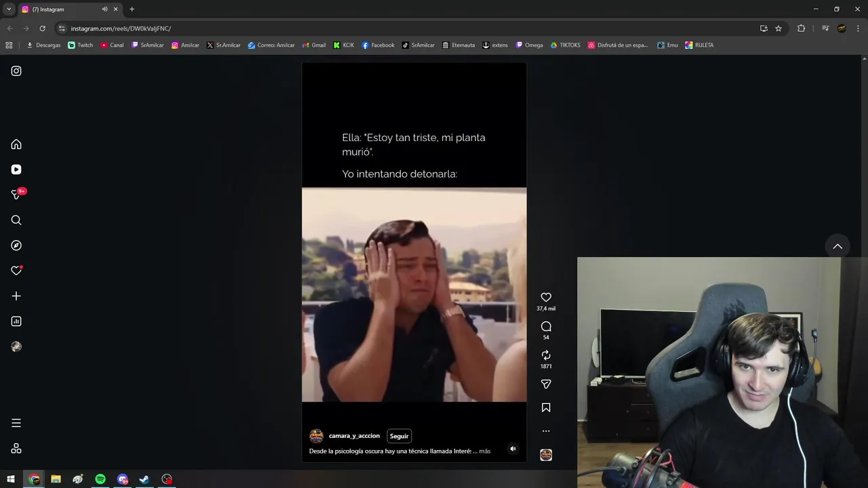View site information in the address bar

coord(62,28)
